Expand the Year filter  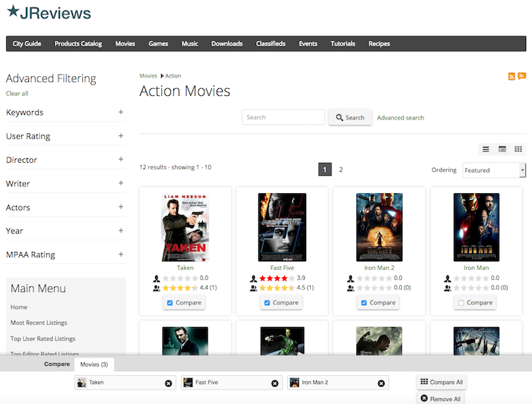coord(121,231)
